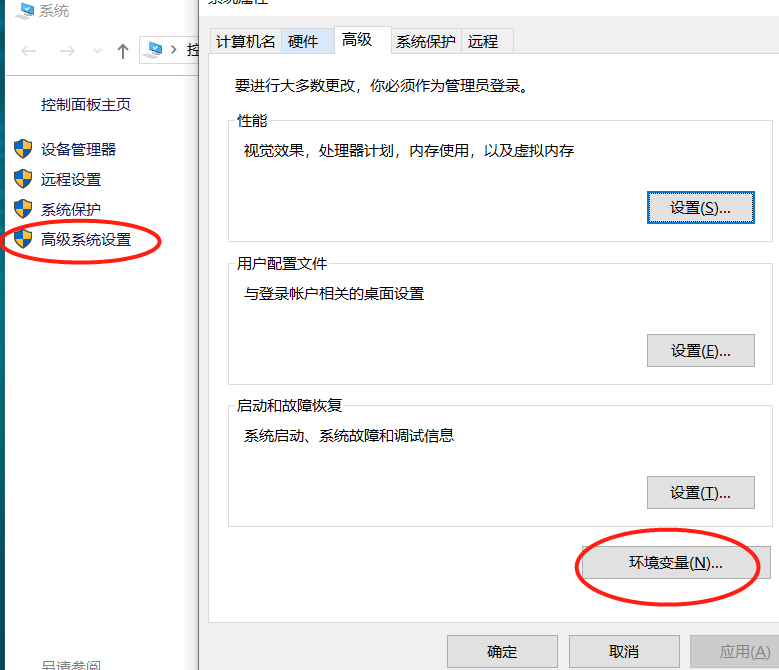Confirm with the 确定 button
Image resolution: width=779 pixels, height=670 pixels.
tap(502, 651)
